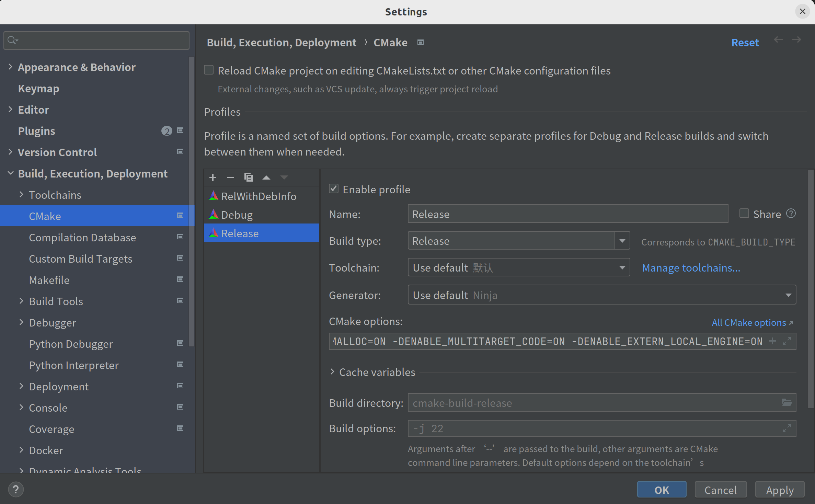Image resolution: width=815 pixels, height=504 pixels.
Task: Move the selected profile down
Action: click(284, 177)
